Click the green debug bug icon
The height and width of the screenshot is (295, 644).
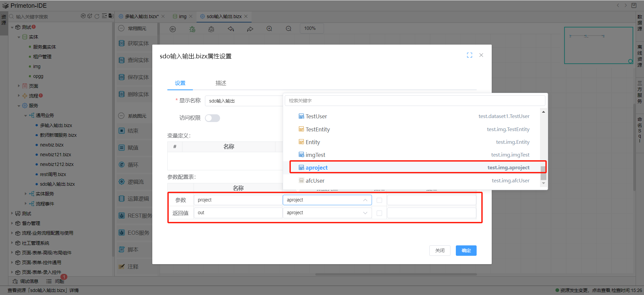192,29
